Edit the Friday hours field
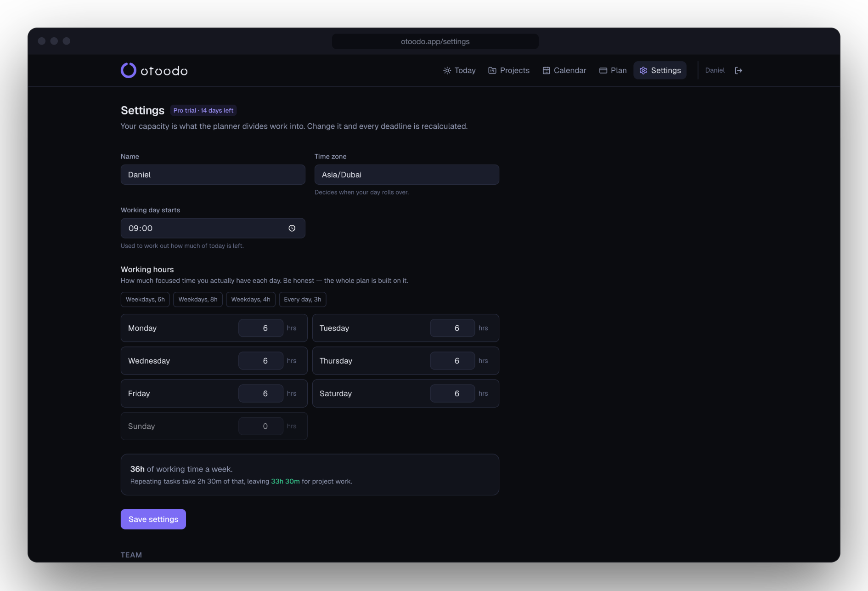Screen dimensions: 868x591 pyautogui.click(x=261, y=393)
